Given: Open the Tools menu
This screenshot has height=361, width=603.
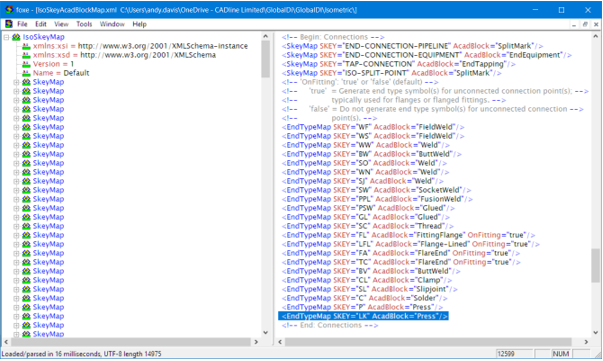Looking at the screenshot, I should click(x=84, y=24).
